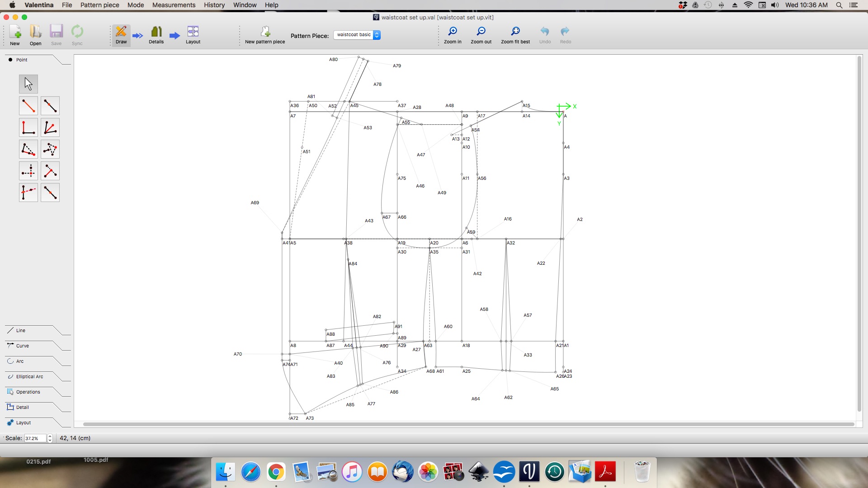The image size is (868, 488).
Task: Open the Pattern Piece dropdown
Action: [x=357, y=35]
